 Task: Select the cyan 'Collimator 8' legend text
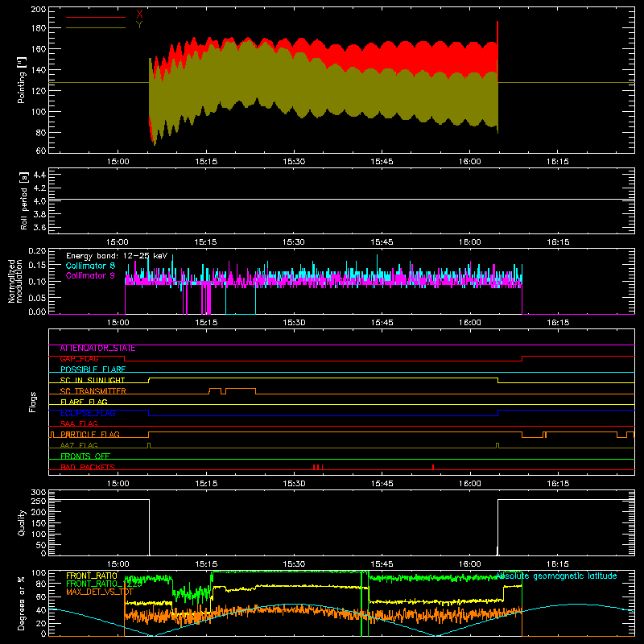[90, 266]
